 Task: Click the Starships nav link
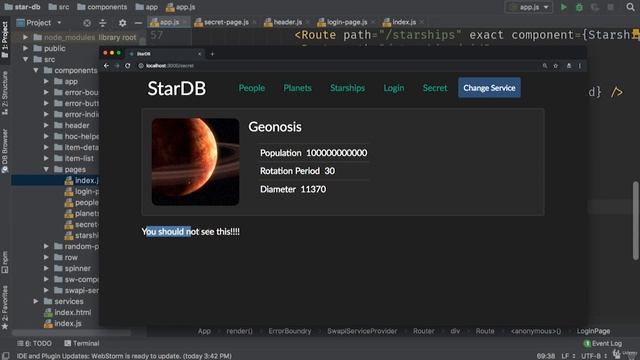[347, 88]
